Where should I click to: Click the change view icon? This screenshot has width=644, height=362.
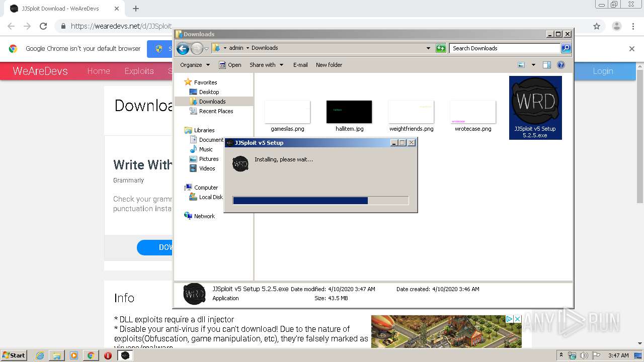pos(521,65)
